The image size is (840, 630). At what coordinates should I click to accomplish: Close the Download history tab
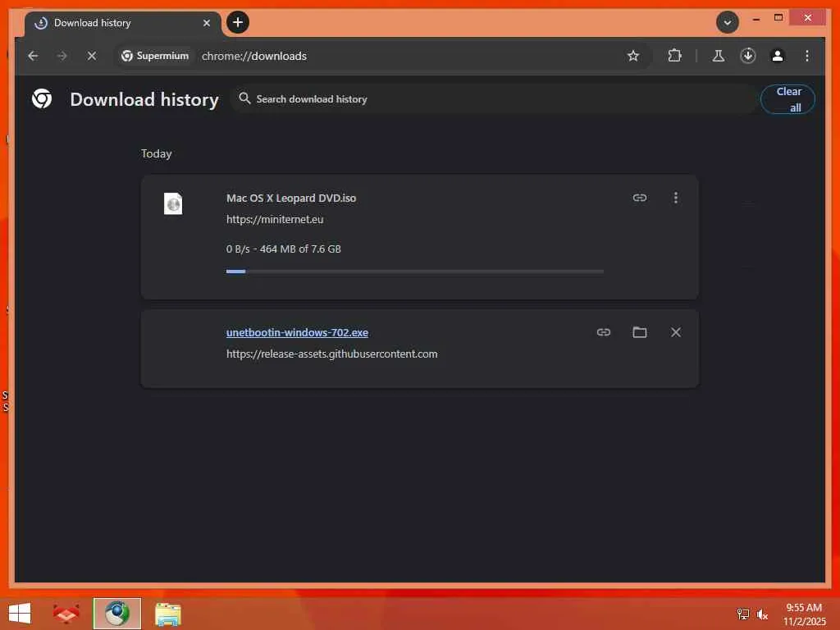(x=206, y=23)
